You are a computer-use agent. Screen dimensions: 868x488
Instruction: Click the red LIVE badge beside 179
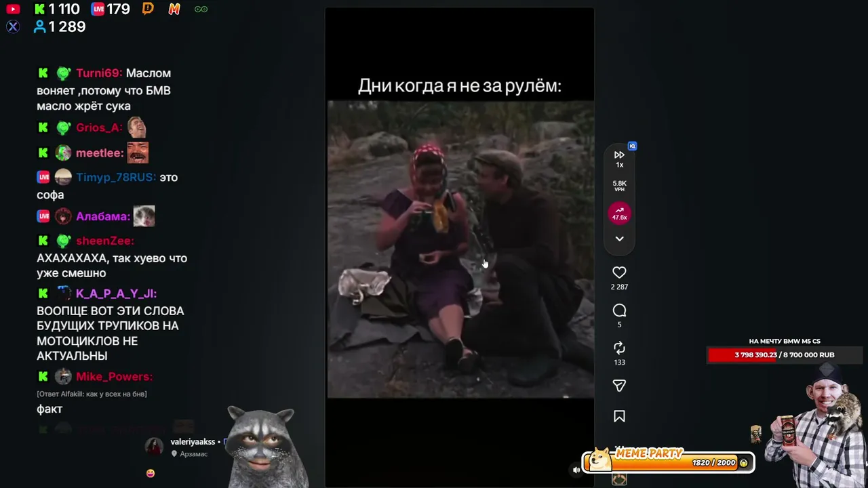tap(98, 9)
